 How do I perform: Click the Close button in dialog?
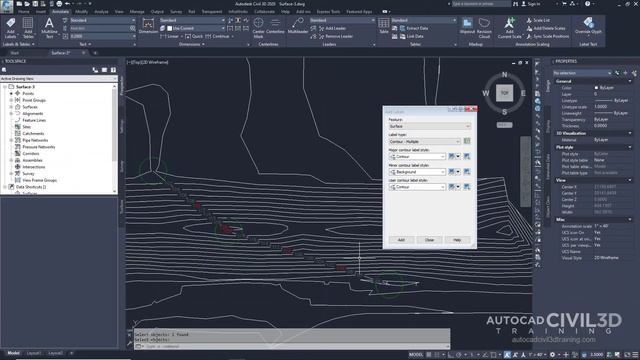(429, 240)
